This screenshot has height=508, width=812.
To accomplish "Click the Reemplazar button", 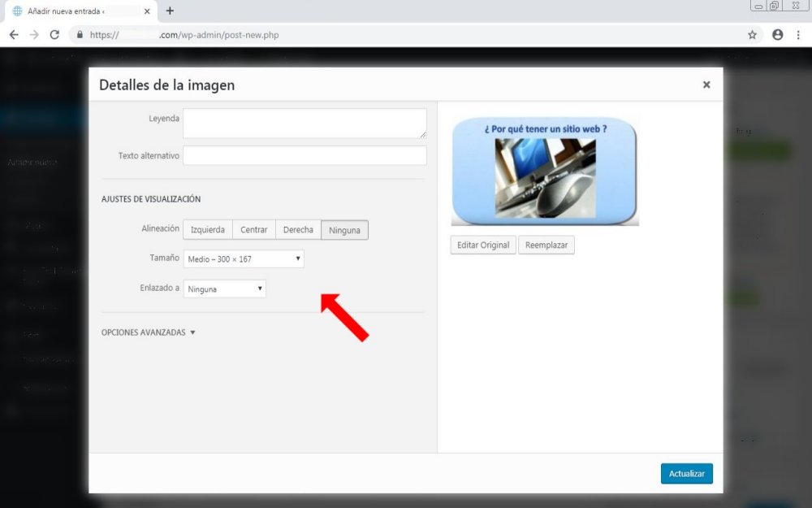I will pyautogui.click(x=546, y=245).
